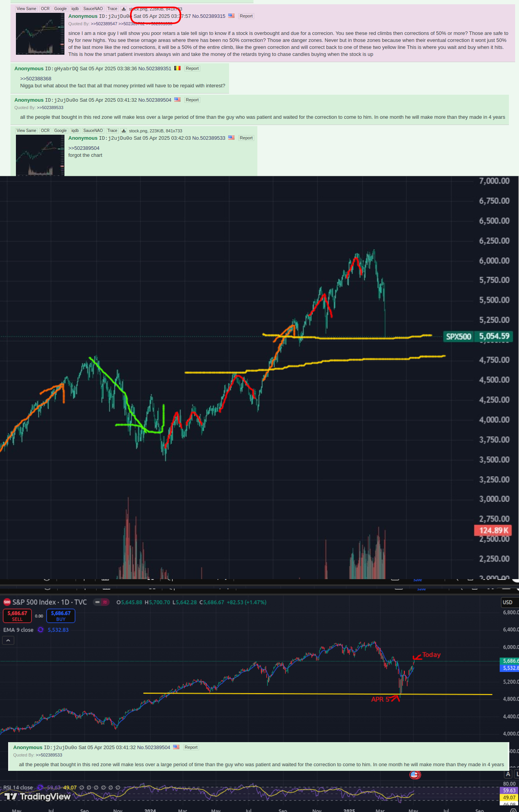Click RSI 14 close indicator label
The image size is (519, 812).
click(18, 788)
